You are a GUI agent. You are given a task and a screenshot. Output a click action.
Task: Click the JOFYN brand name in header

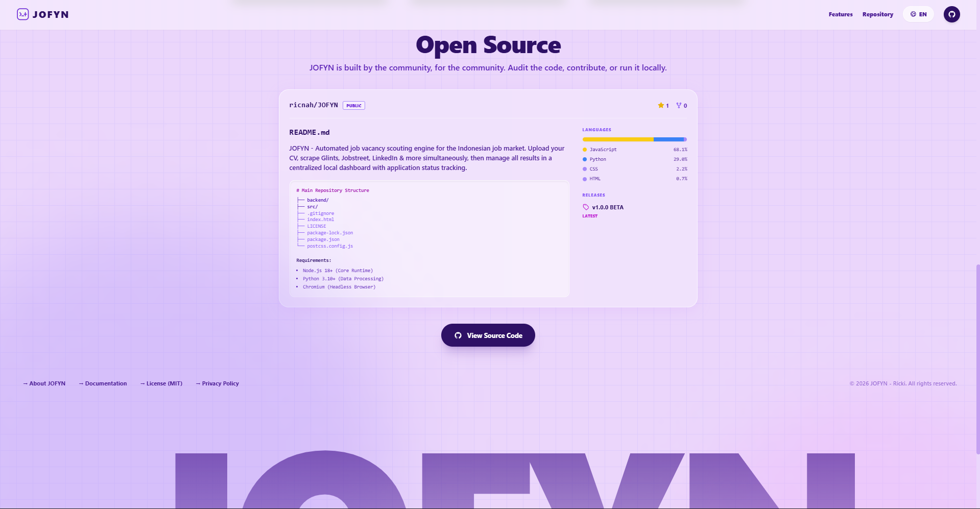pos(51,14)
